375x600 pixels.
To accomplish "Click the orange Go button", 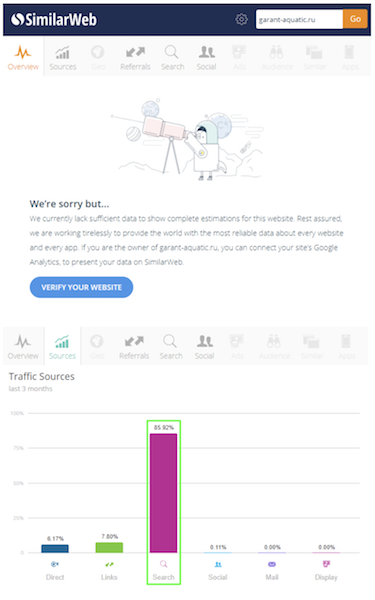I will click(355, 19).
